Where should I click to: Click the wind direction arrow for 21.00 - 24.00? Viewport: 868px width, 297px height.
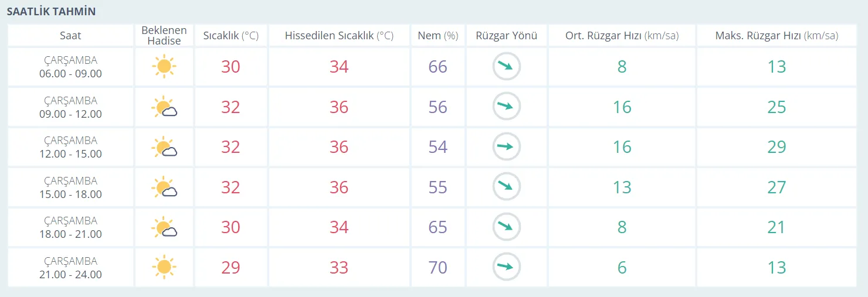506,267
